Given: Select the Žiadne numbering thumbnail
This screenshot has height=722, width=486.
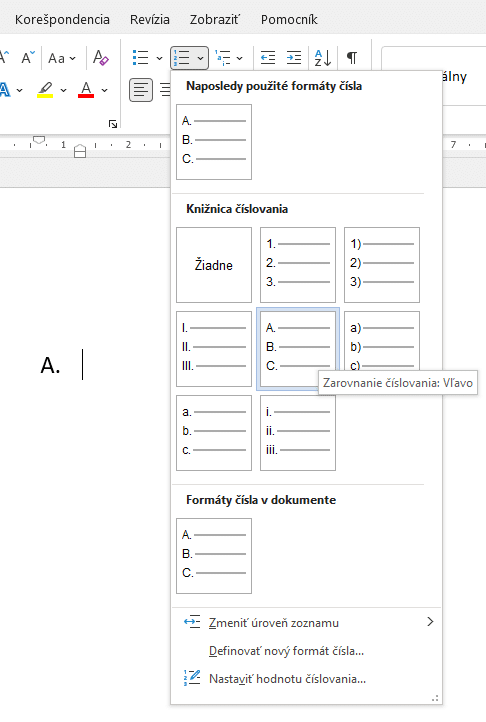Looking at the screenshot, I should click(x=214, y=265).
